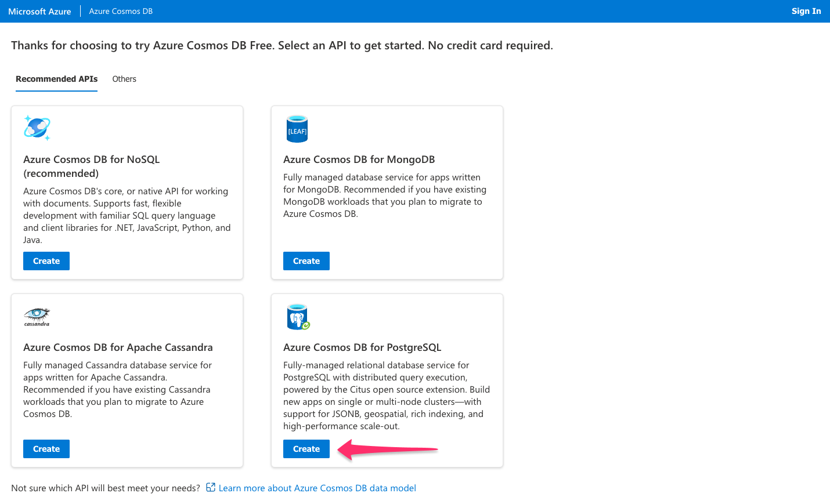Select the MongoDB API card
The height and width of the screenshot is (504, 830).
(387, 192)
